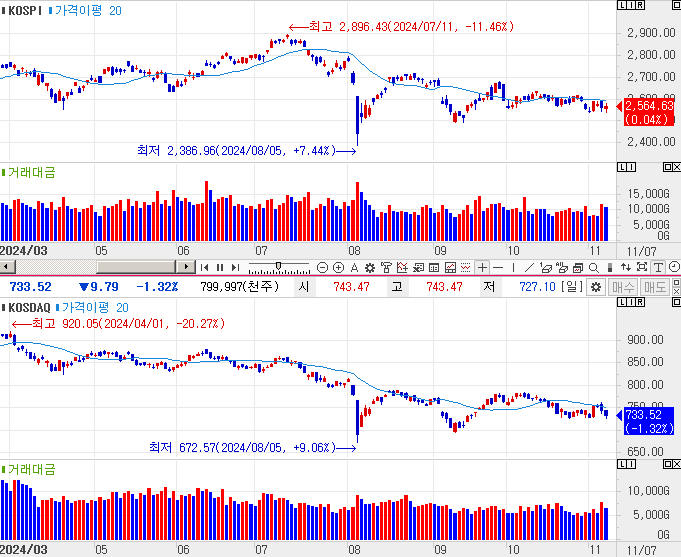The width and height of the screenshot is (681, 557).
Task: Click the fullscreen frame icon in toolbar
Action: 642,267
